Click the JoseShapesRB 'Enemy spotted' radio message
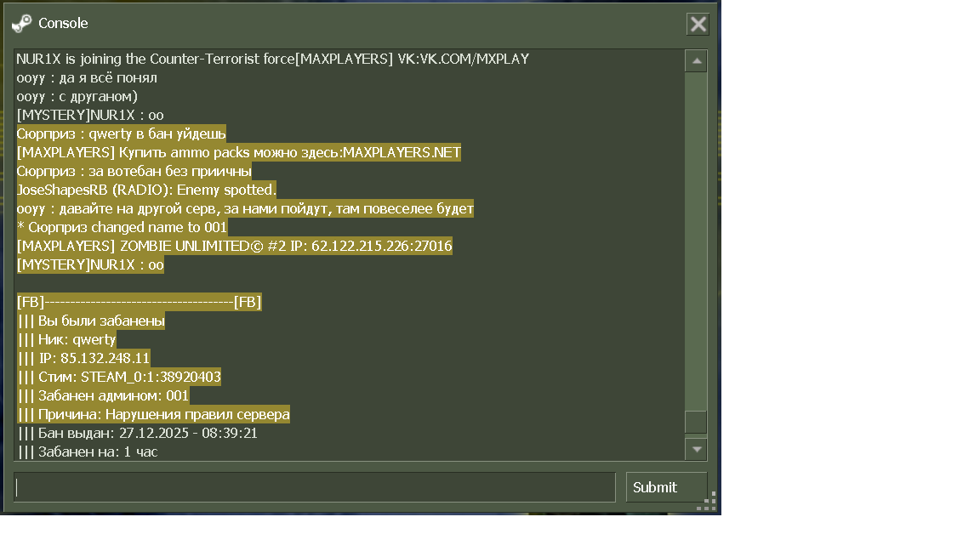Screen dimensions: 980x551 (146, 190)
